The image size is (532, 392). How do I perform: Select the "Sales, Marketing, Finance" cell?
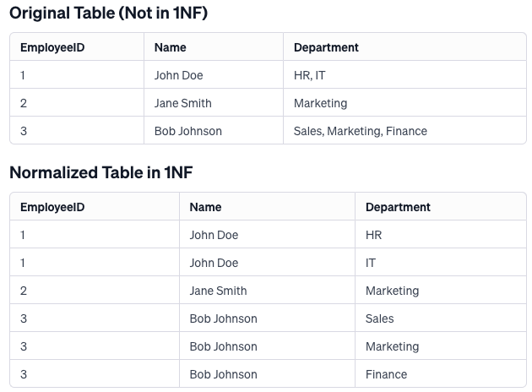tap(360, 131)
